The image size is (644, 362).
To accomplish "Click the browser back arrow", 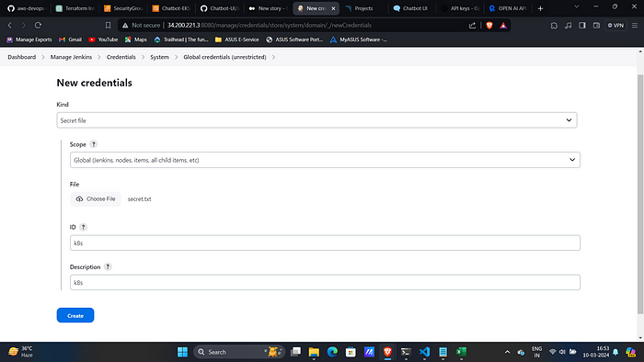I will point(10,26).
